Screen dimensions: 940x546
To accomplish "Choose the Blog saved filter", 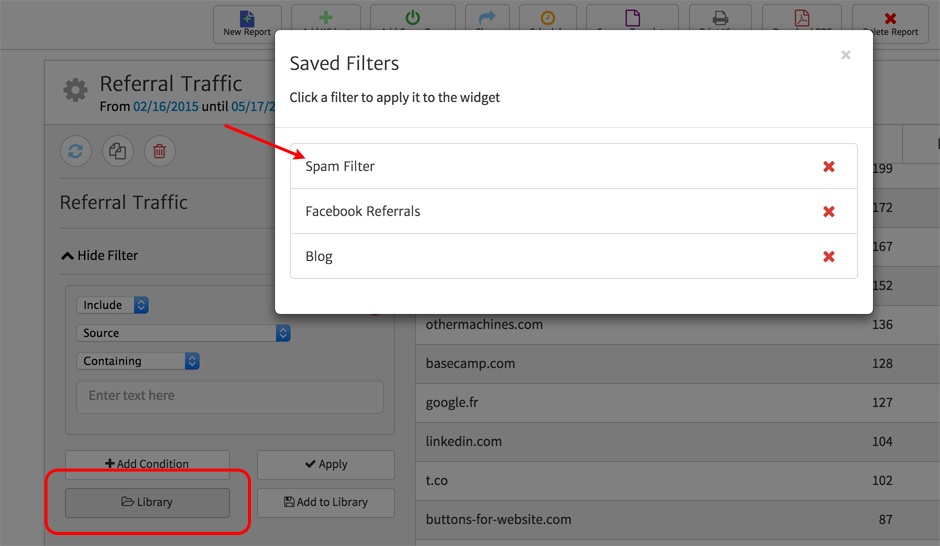I will point(319,257).
